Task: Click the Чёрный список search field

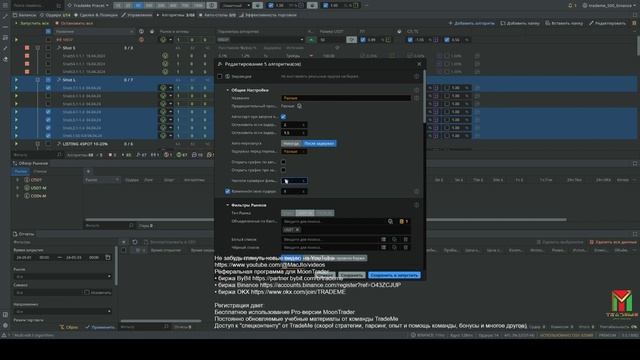Action: 330,247
